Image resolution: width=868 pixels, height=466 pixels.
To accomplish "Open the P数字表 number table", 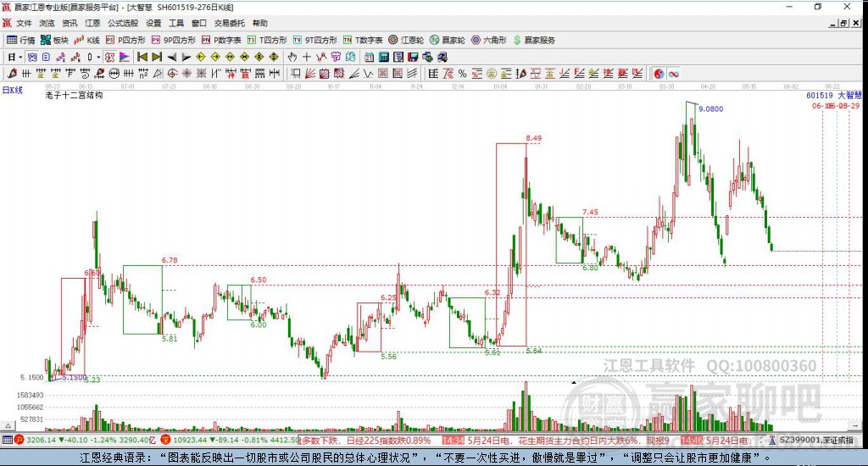I will tap(221, 40).
